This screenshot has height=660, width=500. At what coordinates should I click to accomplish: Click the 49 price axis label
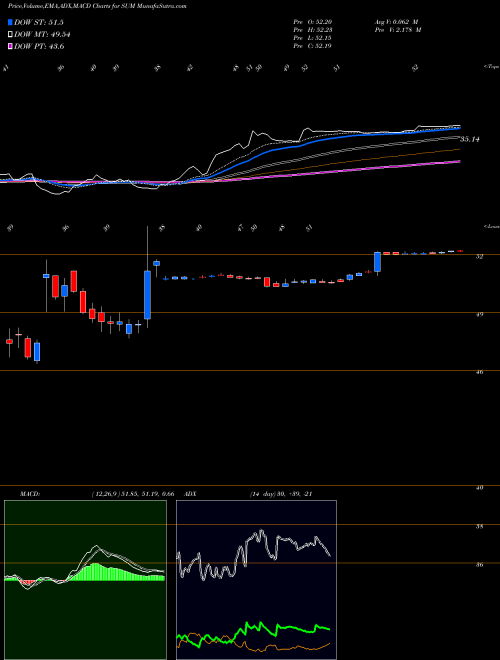479,314
